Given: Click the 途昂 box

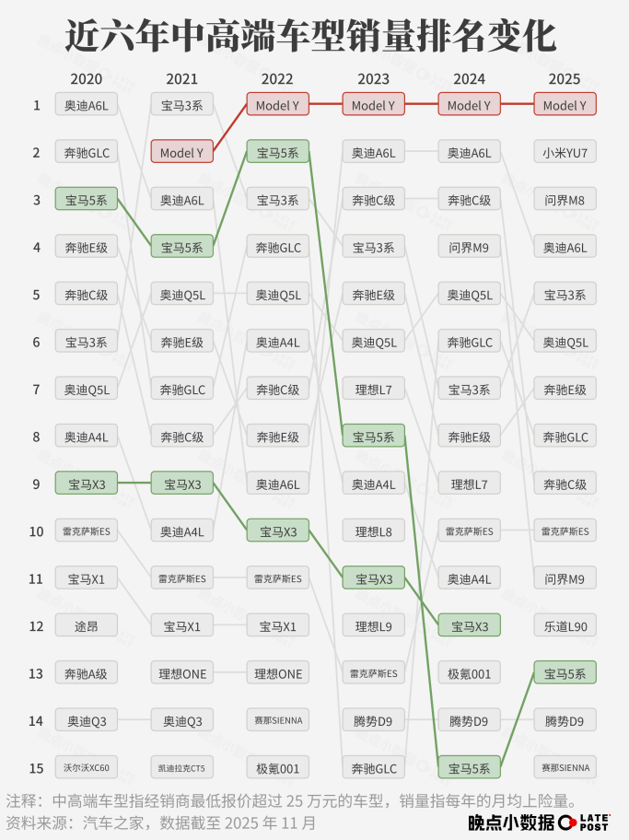Looking at the screenshot, I should [x=87, y=626].
